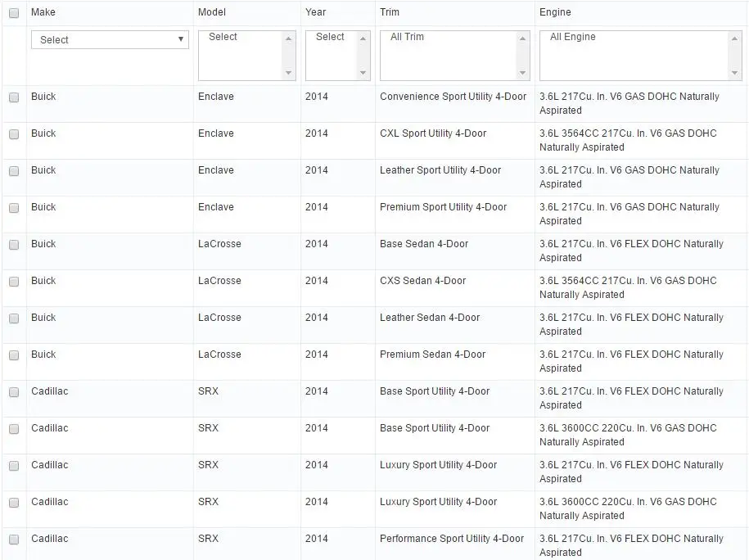Click the Trim column header
749x560 pixels.
click(x=390, y=12)
